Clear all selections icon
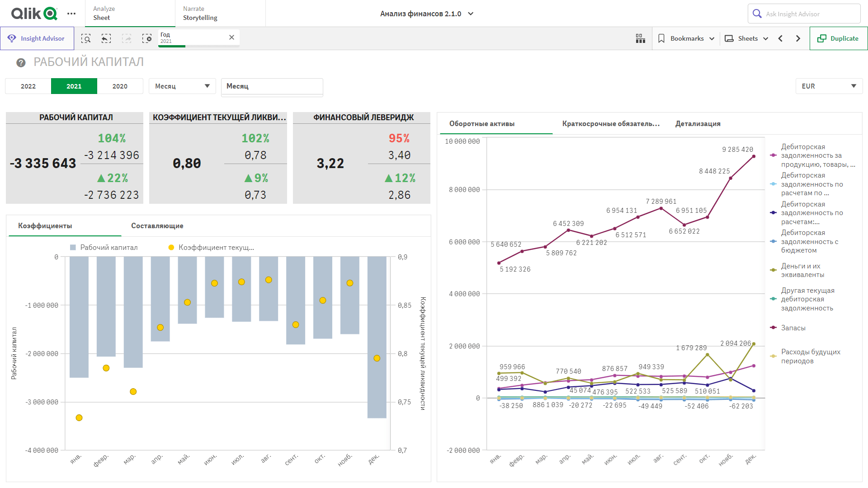 pyautogui.click(x=147, y=39)
